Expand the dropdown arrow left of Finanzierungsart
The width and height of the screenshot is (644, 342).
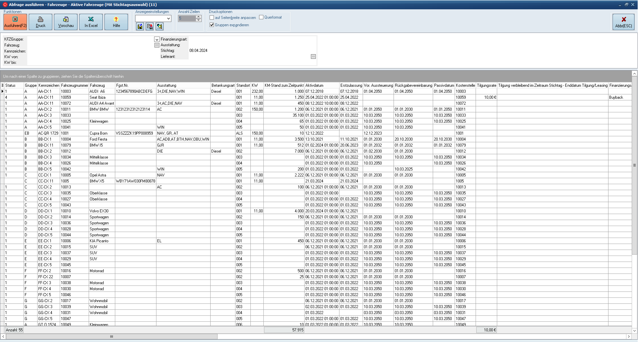(x=157, y=39)
